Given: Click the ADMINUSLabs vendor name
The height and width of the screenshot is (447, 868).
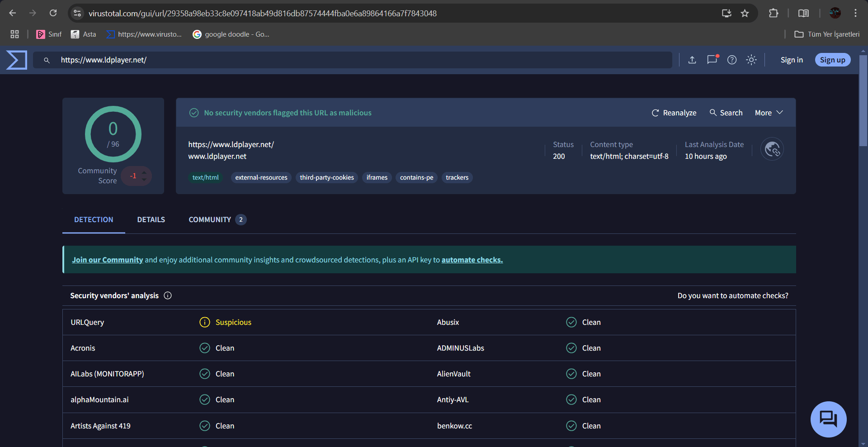Looking at the screenshot, I should click(461, 348).
